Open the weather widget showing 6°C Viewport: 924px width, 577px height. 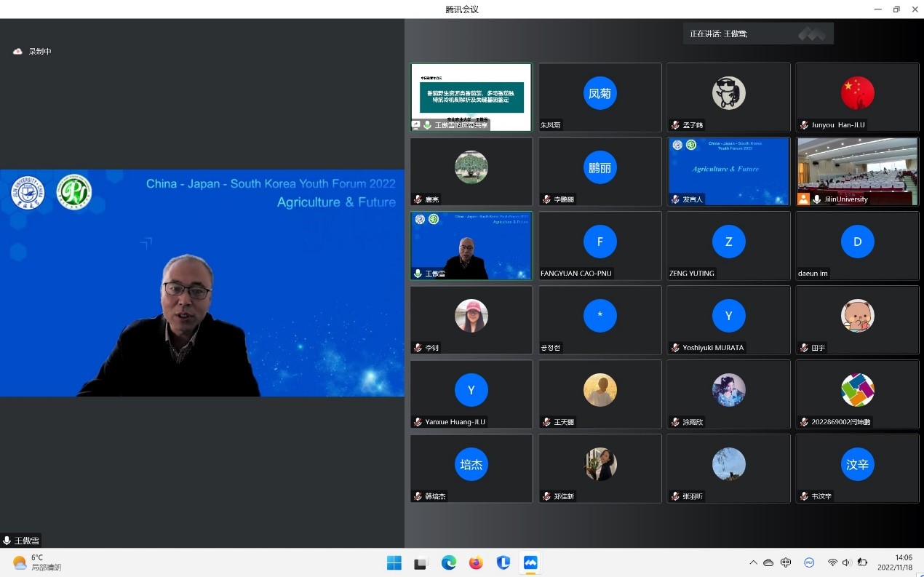point(36,562)
